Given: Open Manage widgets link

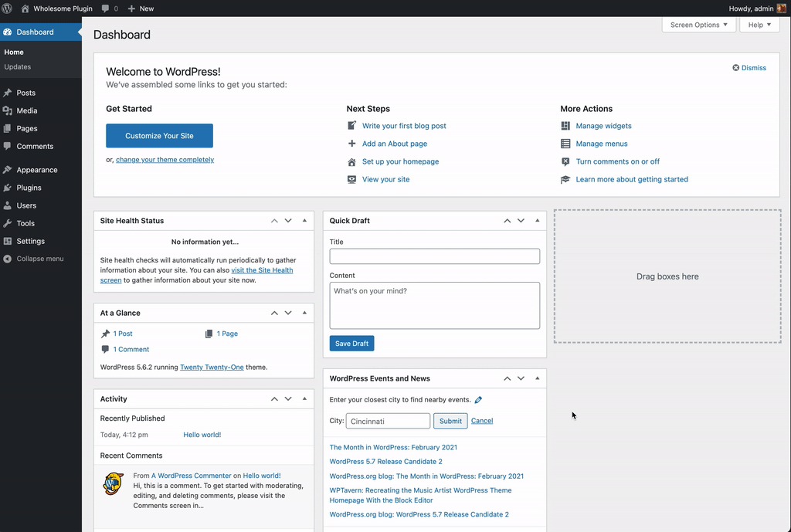Looking at the screenshot, I should pos(604,126).
